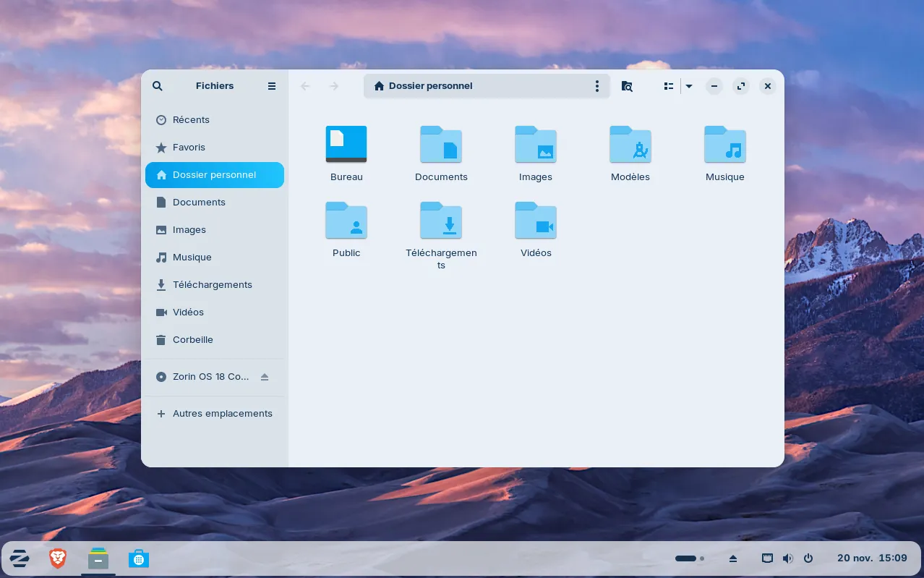The width and height of the screenshot is (924, 578).
Task: Select the Musique sidebar entry
Action: [192, 258]
